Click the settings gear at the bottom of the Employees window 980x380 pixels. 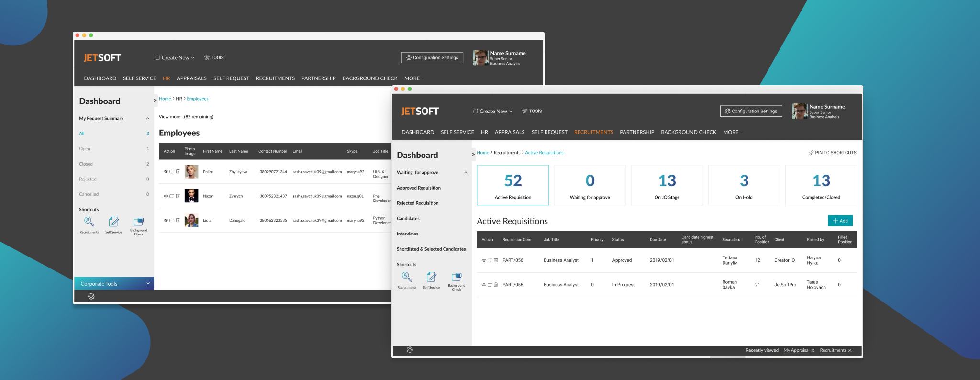click(91, 296)
